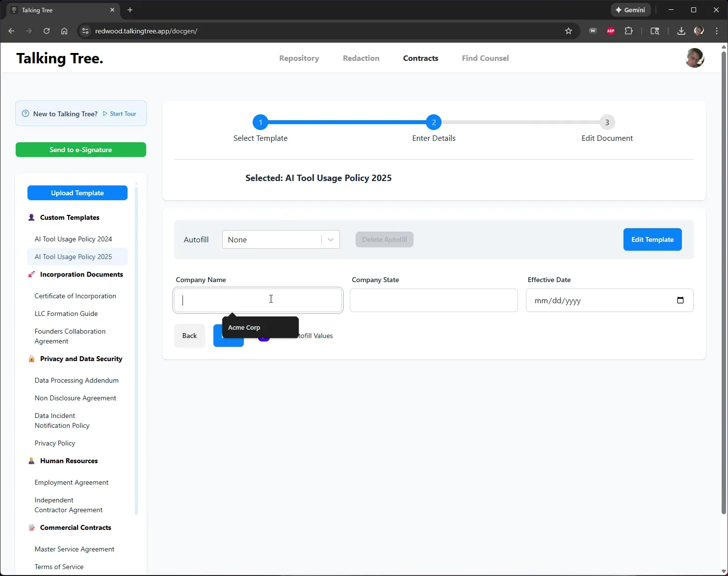
Task: Open the Repository tab
Action: pos(299,58)
